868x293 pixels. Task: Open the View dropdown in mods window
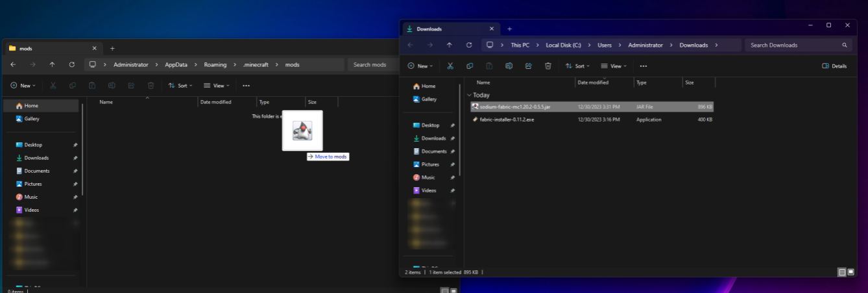217,86
